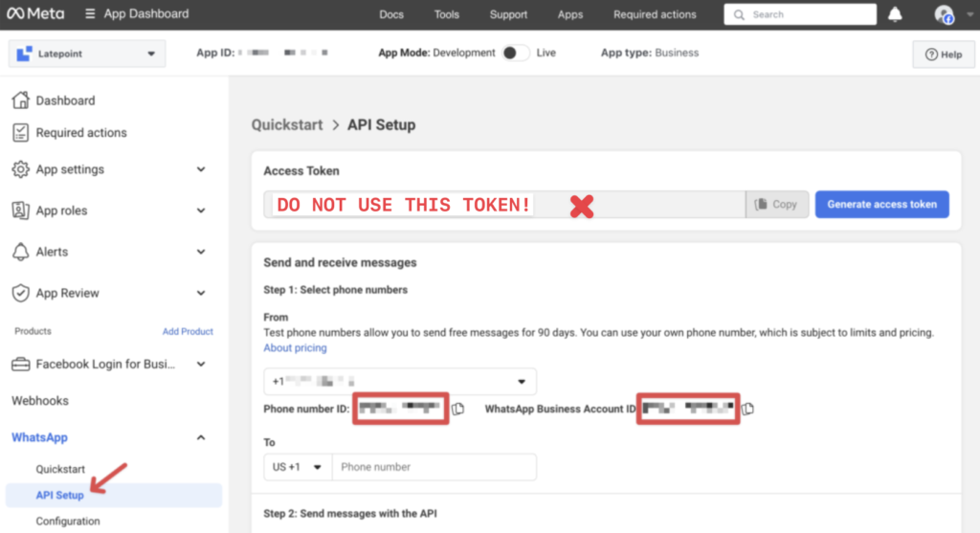Screen dimensions: 980x533
Task: Click the Dashboard home icon
Action: [21, 100]
